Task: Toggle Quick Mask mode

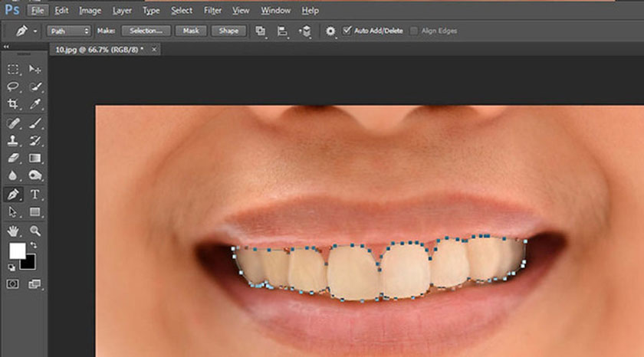Action: [13, 284]
